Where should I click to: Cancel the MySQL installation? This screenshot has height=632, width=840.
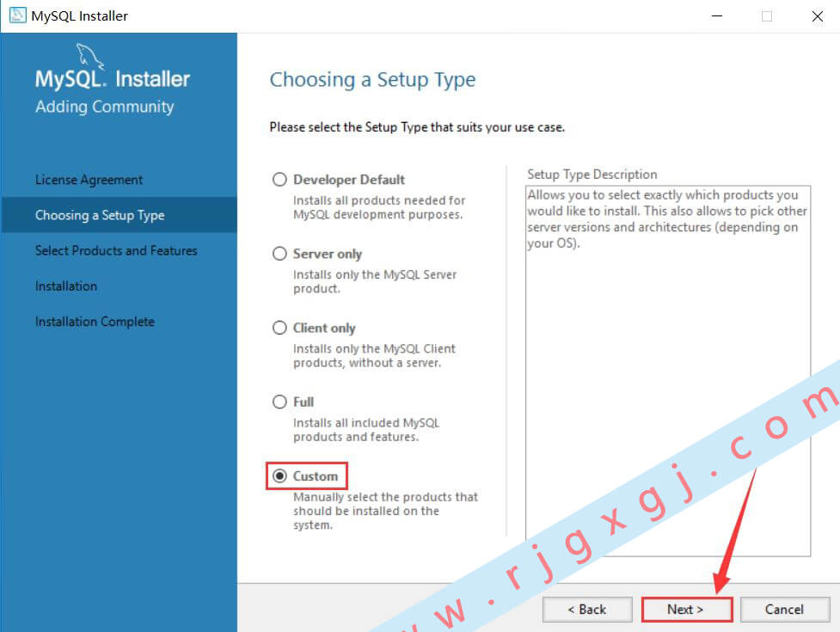785,610
